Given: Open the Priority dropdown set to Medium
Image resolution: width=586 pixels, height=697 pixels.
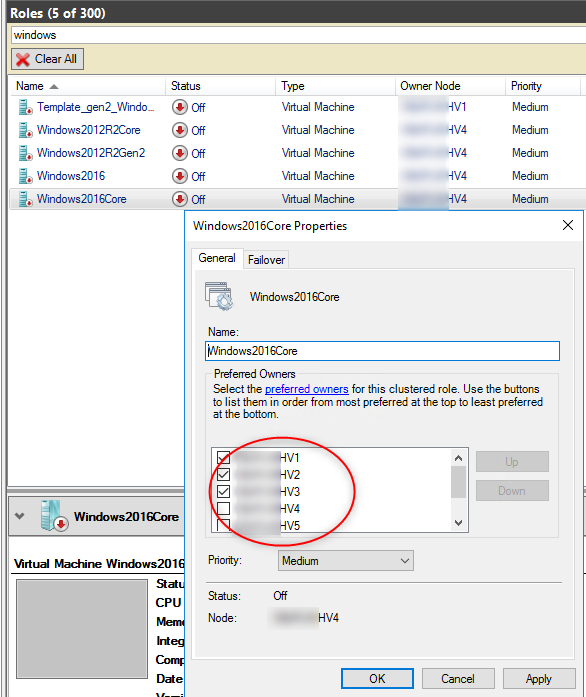Looking at the screenshot, I should pyautogui.click(x=345, y=561).
